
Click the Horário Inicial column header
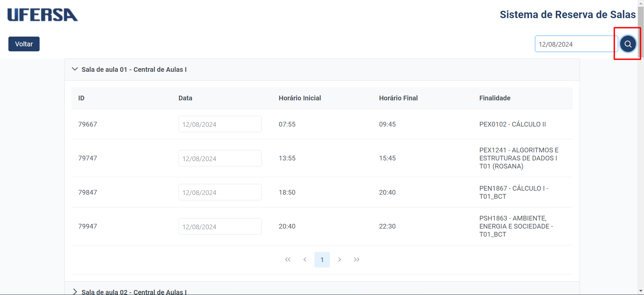pos(300,98)
